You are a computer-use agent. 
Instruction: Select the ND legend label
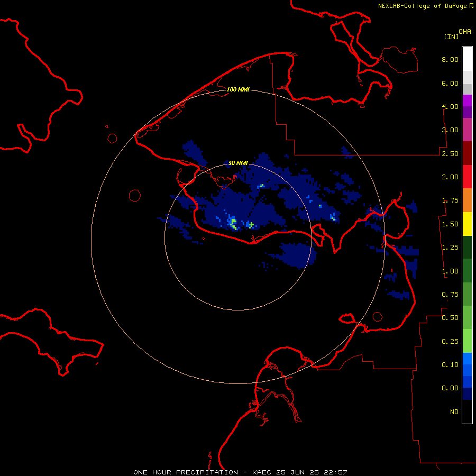454,412
